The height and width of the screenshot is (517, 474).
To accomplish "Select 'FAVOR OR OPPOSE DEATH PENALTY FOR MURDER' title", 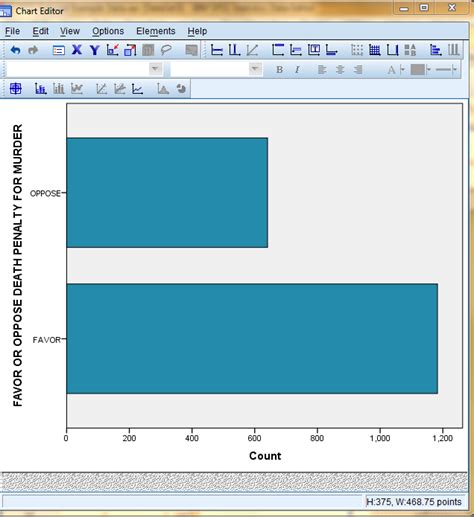I will point(17,265).
